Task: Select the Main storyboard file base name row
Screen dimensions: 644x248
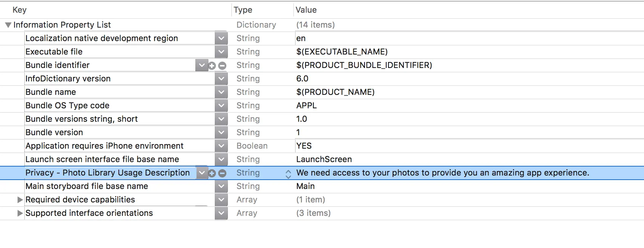Action: pyautogui.click(x=87, y=186)
